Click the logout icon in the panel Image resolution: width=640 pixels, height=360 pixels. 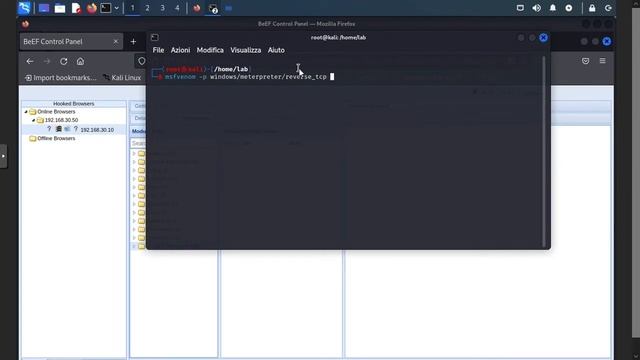point(608,8)
